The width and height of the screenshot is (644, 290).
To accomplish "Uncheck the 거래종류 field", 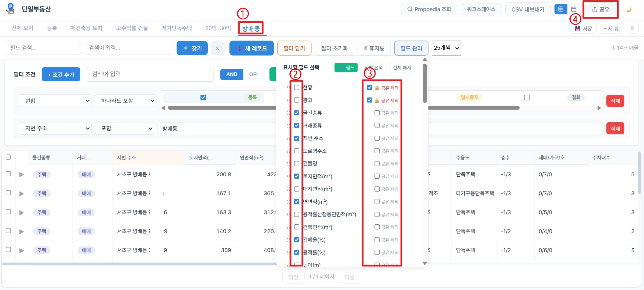I will (x=297, y=126).
